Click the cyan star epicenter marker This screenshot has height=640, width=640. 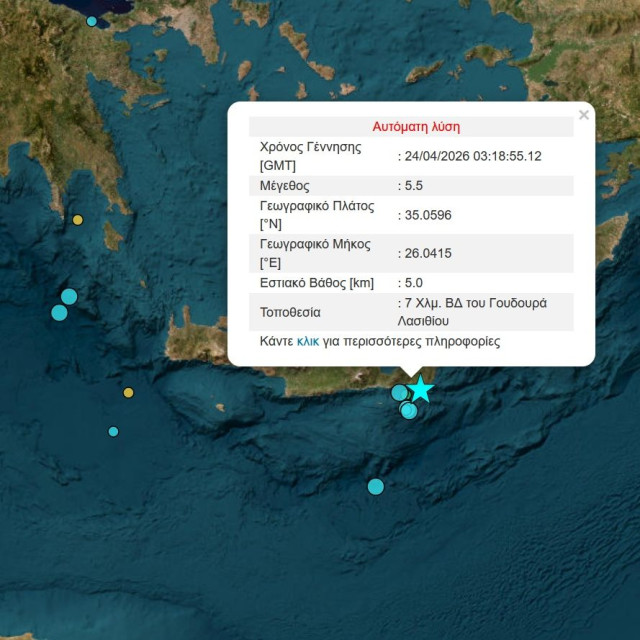coord(421,389)
